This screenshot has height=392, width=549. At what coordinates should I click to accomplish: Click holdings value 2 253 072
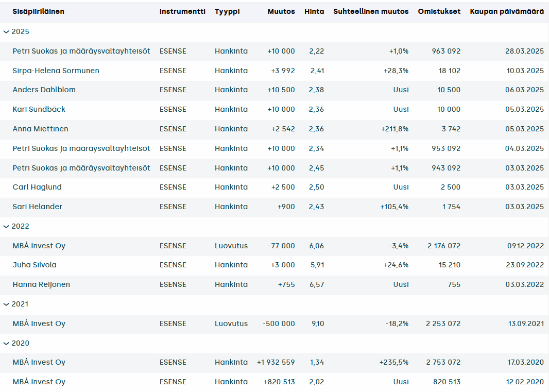(x=443, y=323)
